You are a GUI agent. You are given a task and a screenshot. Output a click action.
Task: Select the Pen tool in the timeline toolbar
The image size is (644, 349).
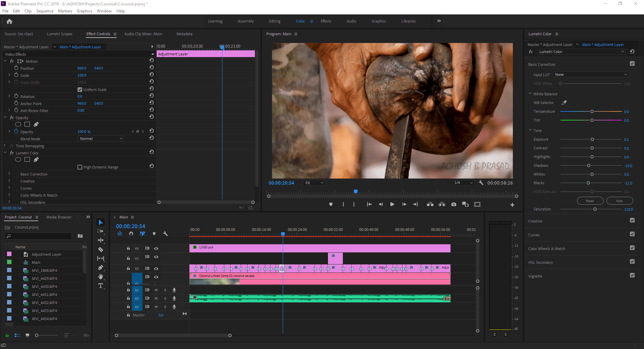click(101, 268)
